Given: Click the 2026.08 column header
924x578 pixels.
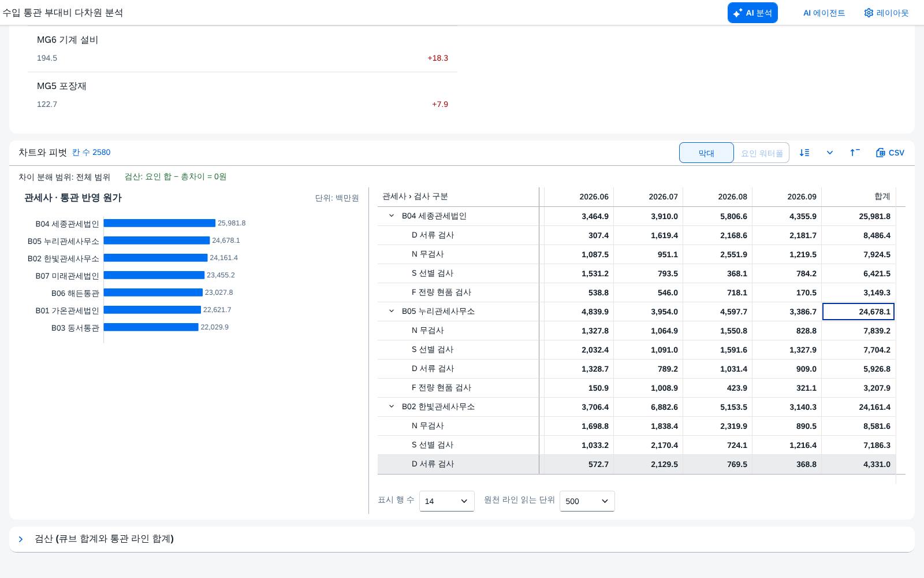Looking at the screenshot, I should (717, 197).
